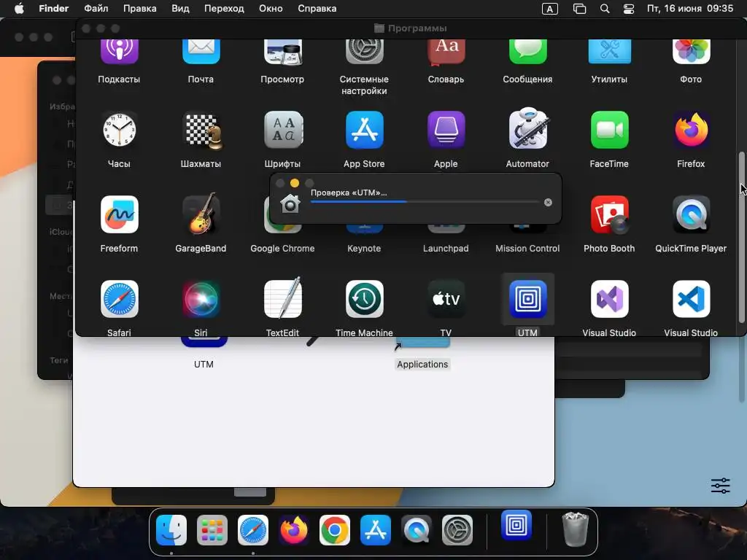The height and width of the screenshot is (560, 747).
Task: Open the Freeform app
Action: (120, 214)
